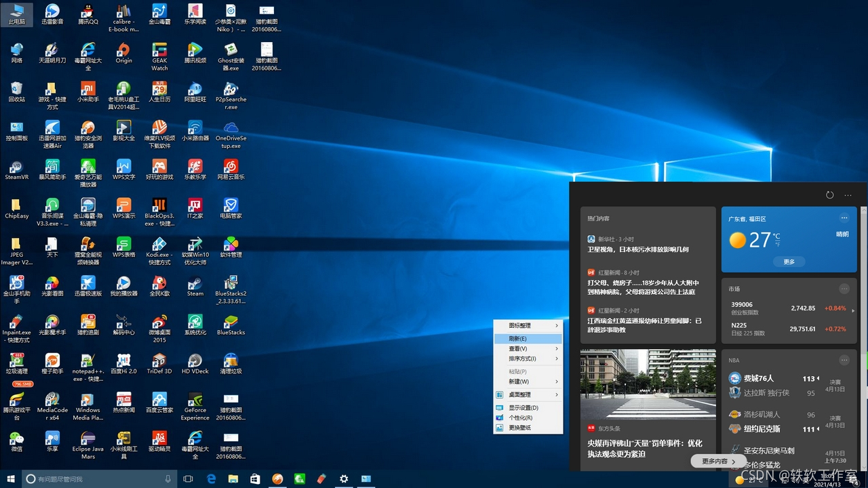Screen dimensions: 868x488
Task: Open the Windows Media Player desktop shortcut
Action: 87,405
